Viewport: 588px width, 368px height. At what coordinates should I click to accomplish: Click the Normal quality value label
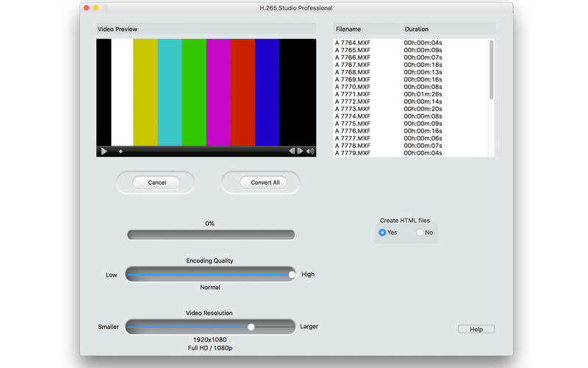tap(210, 287)
